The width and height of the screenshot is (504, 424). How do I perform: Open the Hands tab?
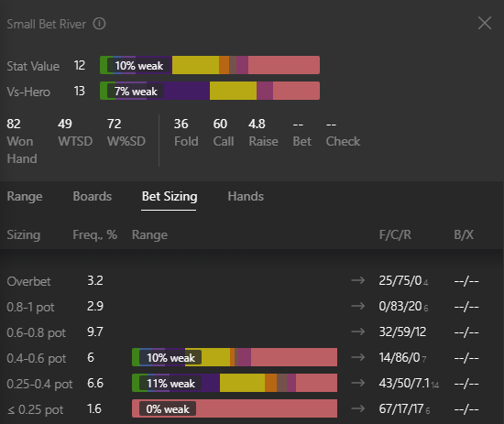point(246,196)
